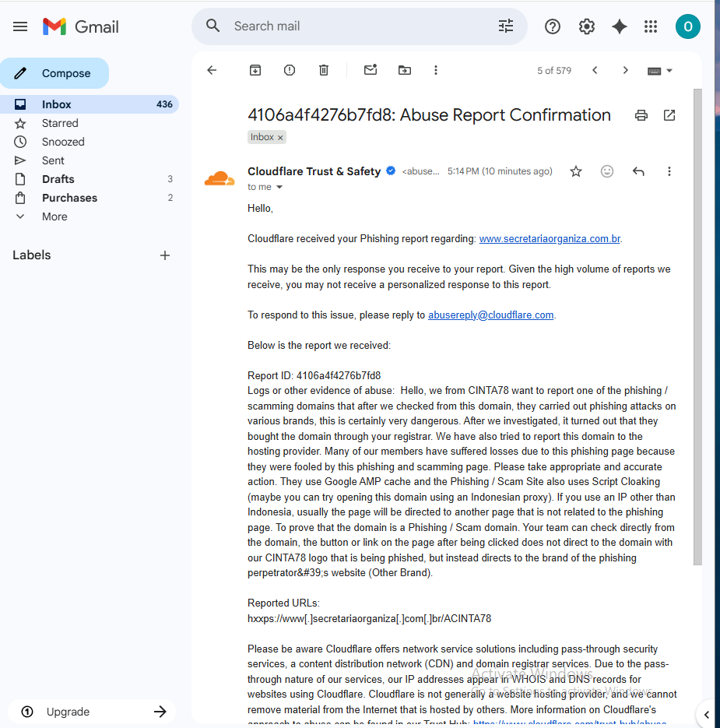Click the reported URL ending ACINTA78

(369, 618)
